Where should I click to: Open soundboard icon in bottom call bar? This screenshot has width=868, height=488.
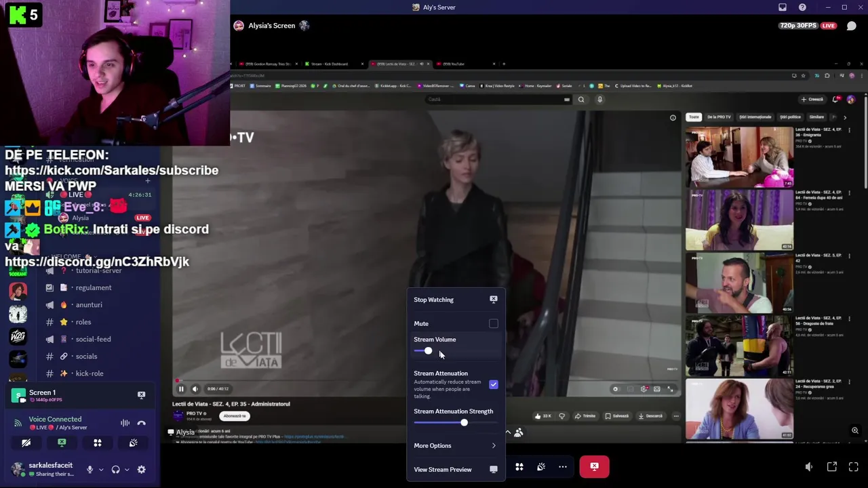point(541,467)
